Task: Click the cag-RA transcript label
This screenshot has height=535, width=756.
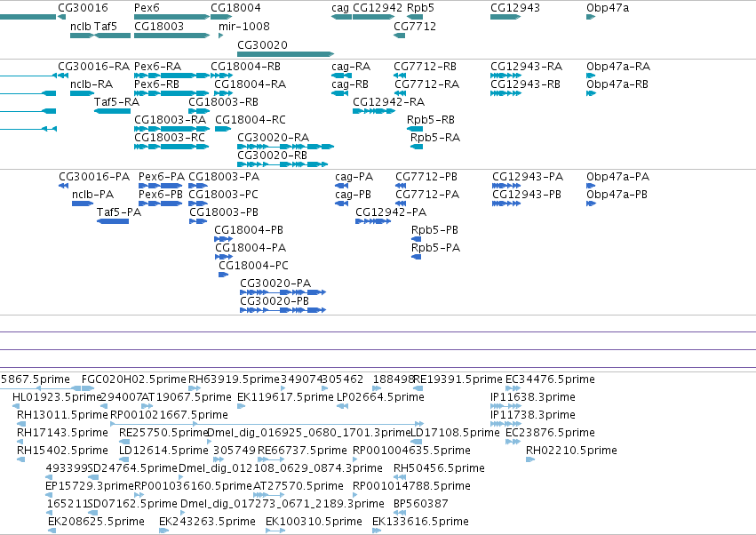Action: click(351, 66)
